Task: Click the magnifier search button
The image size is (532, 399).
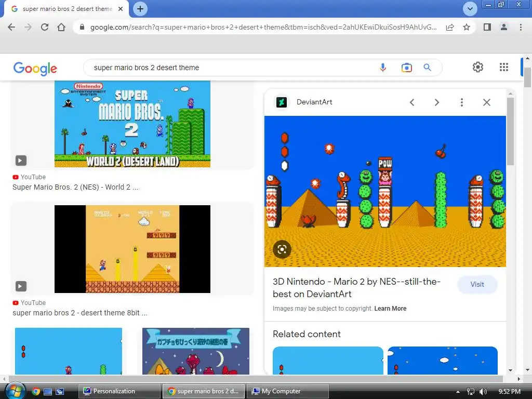Action: click(427, 68)
